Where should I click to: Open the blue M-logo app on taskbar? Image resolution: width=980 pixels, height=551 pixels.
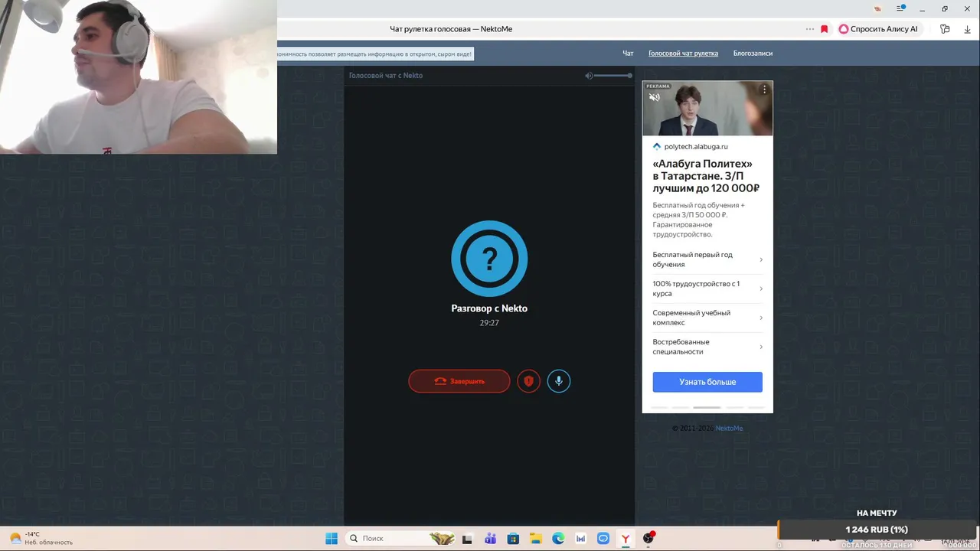click(x=581, y=539)
